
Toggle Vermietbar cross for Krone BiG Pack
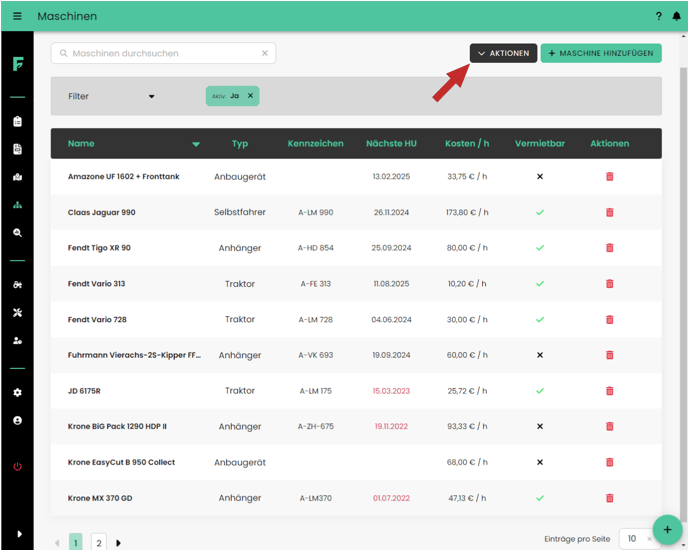[x=540, y=426]
